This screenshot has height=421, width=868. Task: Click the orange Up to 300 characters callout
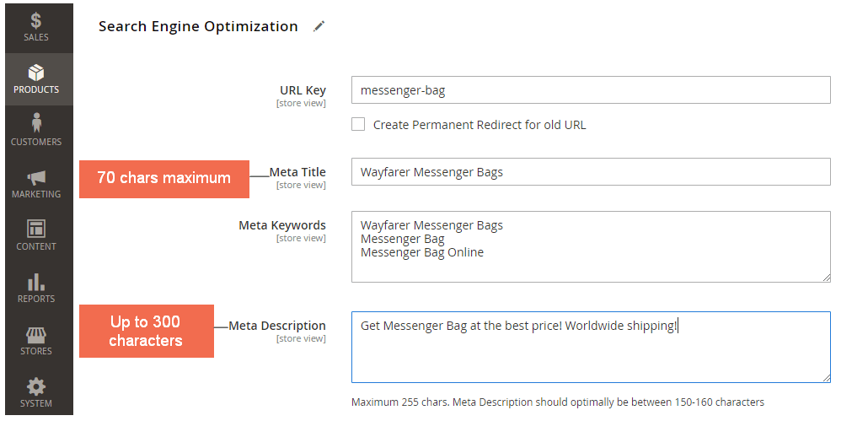(146, 331)
